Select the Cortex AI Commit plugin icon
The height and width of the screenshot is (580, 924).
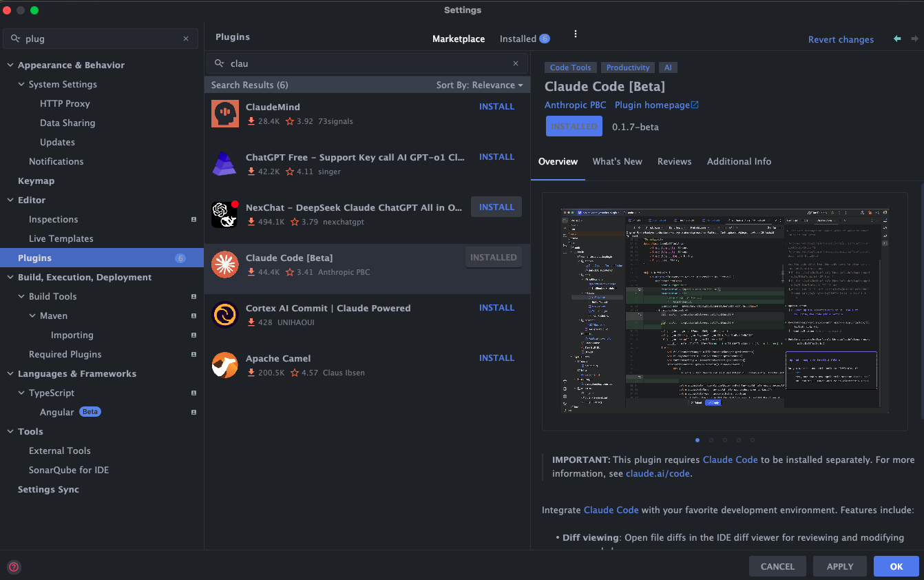pyautogui.click(x=224, y=315)
